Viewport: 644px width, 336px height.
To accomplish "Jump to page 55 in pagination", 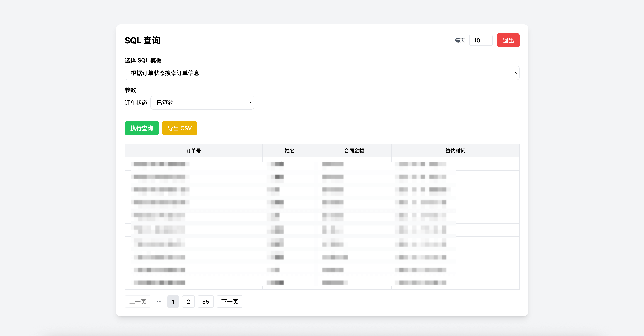I will [205, 302].
